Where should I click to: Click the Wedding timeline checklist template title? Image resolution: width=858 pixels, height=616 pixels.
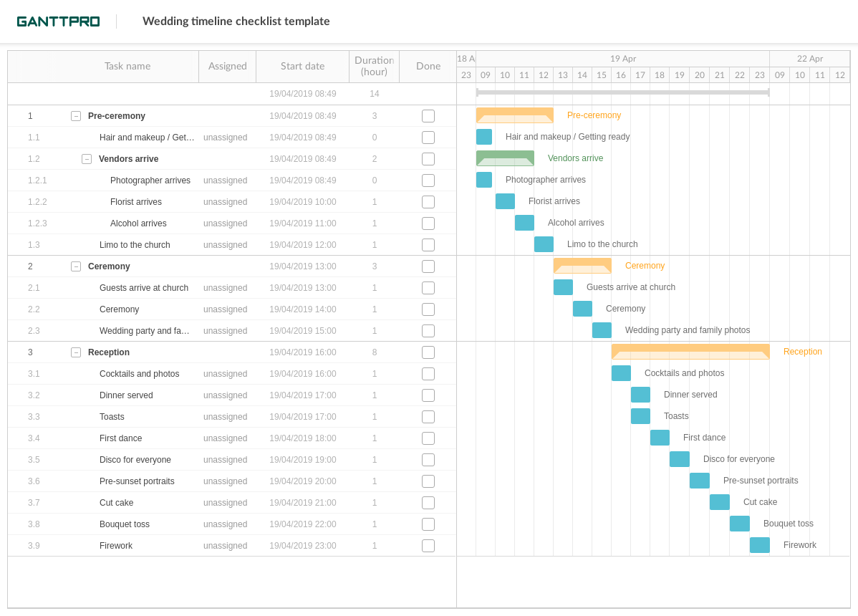coord(236,21)
